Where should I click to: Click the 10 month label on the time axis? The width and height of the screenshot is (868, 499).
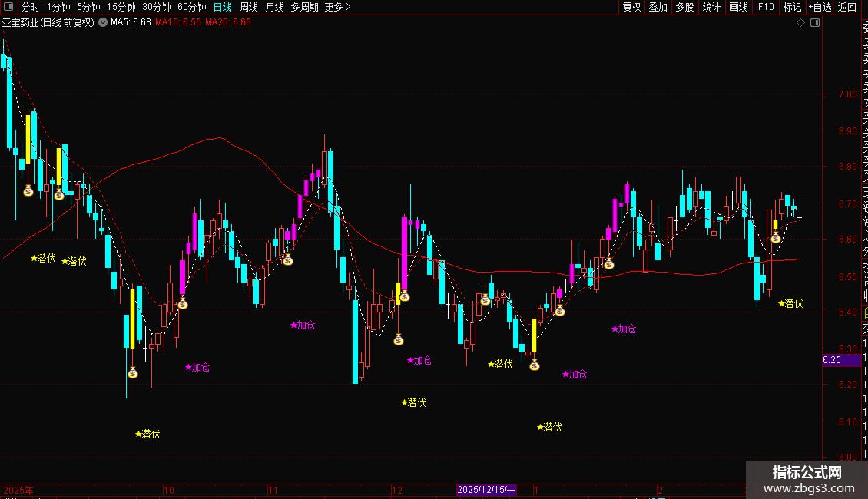pyautogui.click(x=169, y=490)
